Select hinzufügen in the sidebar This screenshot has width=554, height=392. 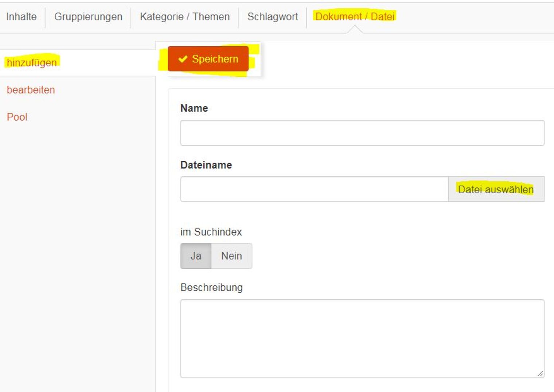(x=31, y=62)
